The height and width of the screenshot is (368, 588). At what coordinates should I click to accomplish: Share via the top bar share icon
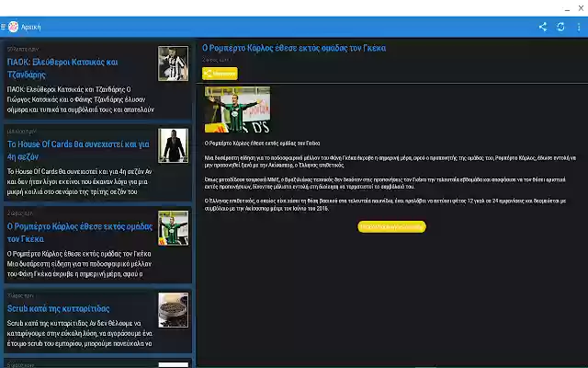pos(543,27)
